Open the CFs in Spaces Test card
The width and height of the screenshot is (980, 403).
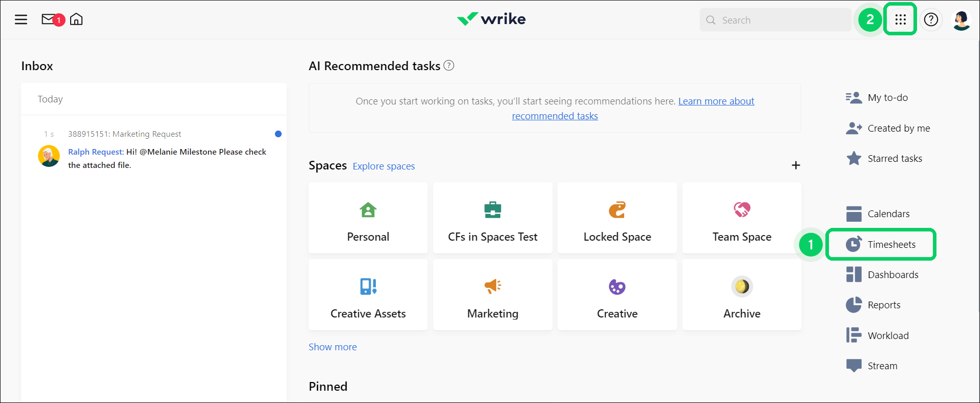click(493, 218)
